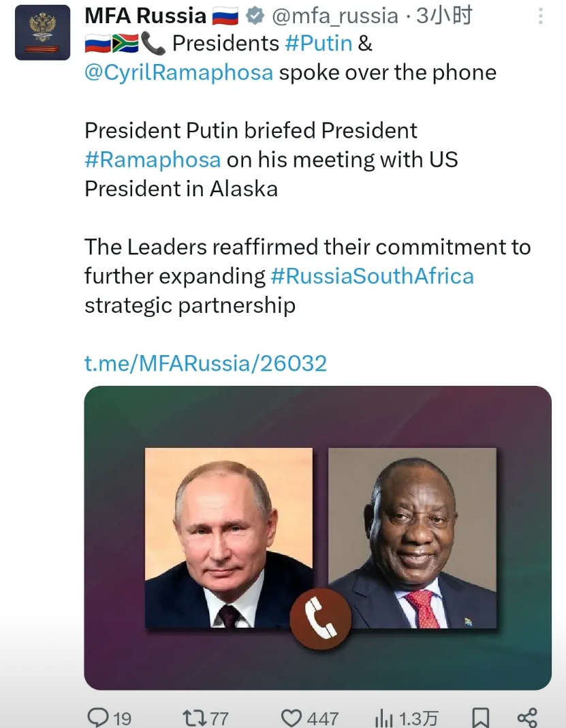Follow the t.me/MFARussia/26032 link
The image size is (566, 728).
[206, 363]
